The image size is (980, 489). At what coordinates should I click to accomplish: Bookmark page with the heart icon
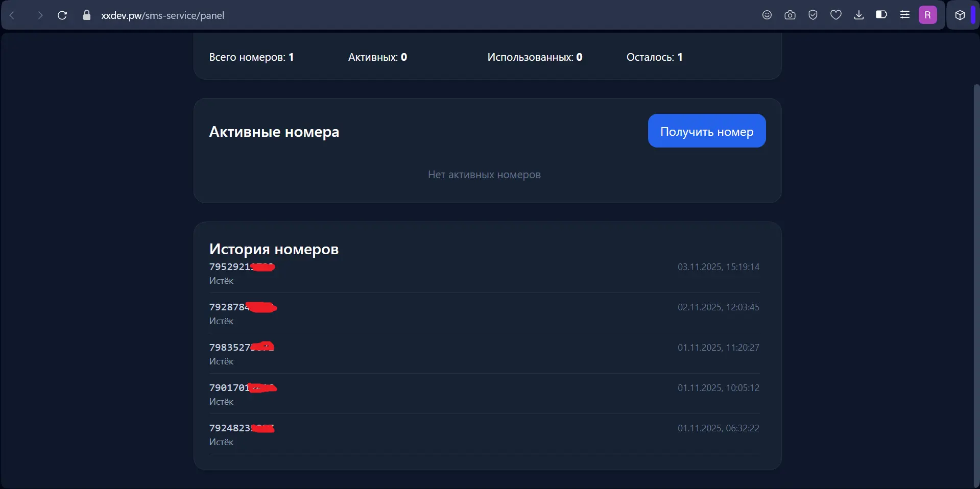[836, 15]
